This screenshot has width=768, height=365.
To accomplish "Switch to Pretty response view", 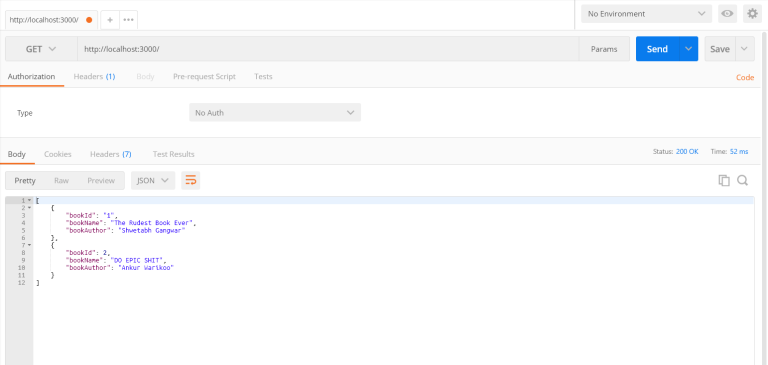I will [25, 180].
